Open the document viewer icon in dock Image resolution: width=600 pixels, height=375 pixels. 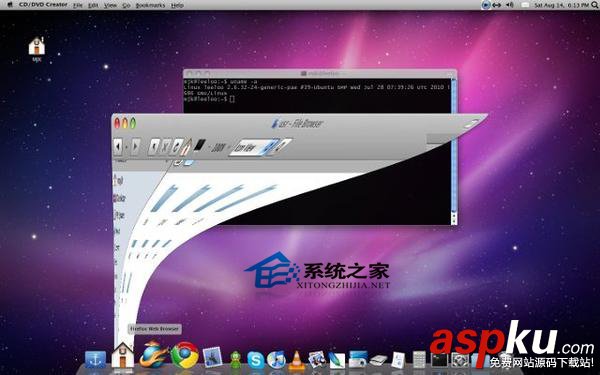(x=398, y=360)
